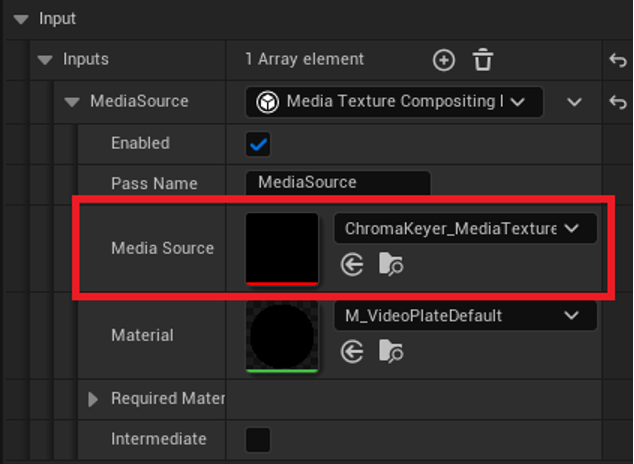Use selected asset for Material

[352, 352]
